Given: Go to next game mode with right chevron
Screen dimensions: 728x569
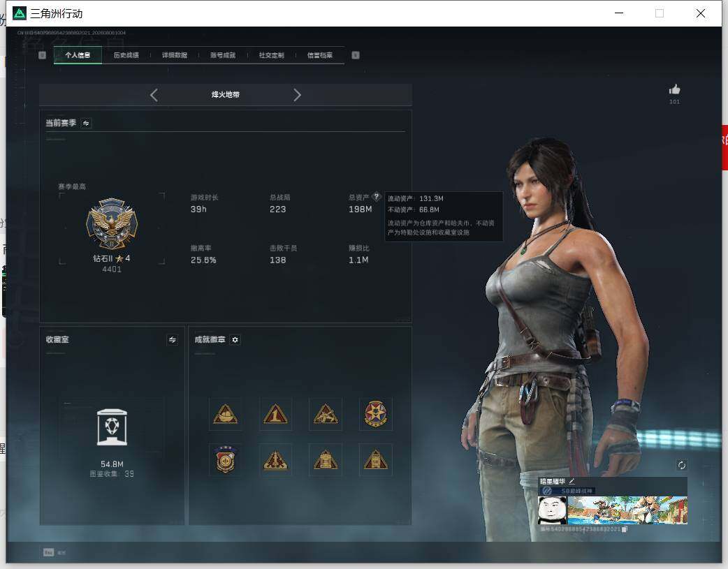Looking at the screenshot, I should [x=297, y=95].
